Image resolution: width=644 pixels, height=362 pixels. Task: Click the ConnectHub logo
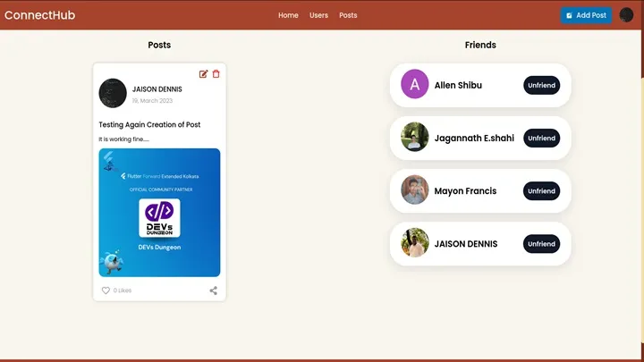(39, 15)
